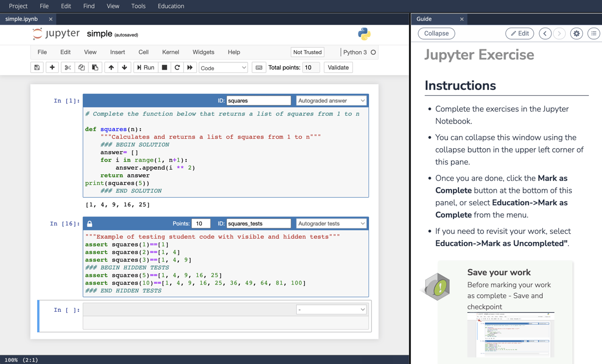Image resolution: width=602 pixels, height=364 pixels.
Task: Click the save and checkpoint icon
Action: 37,67
